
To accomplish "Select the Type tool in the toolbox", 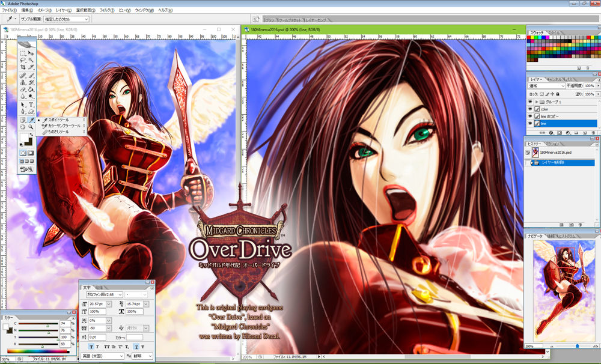I will pos(31,103).
